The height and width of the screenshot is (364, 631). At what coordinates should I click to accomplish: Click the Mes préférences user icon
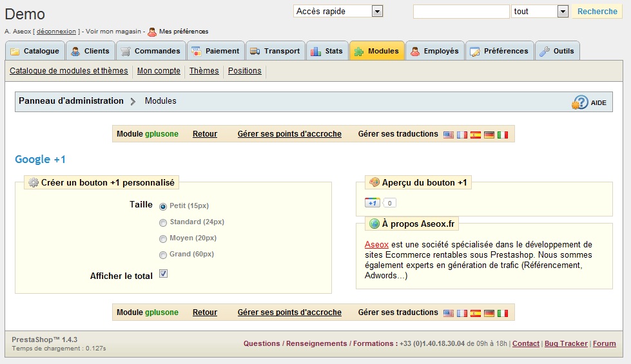(x=152, y=32)
